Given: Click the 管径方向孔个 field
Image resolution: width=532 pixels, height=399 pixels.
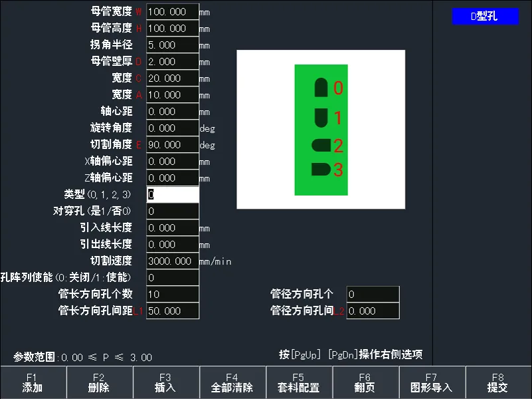Looking at the screenshot, I should (x=373, y=295).
